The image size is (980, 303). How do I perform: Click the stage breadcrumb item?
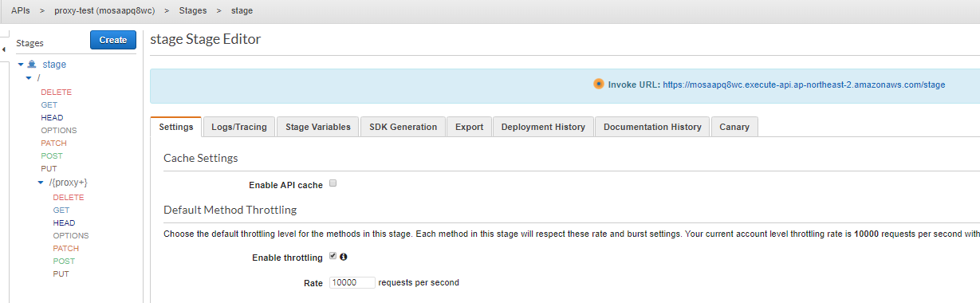(242, 11)
